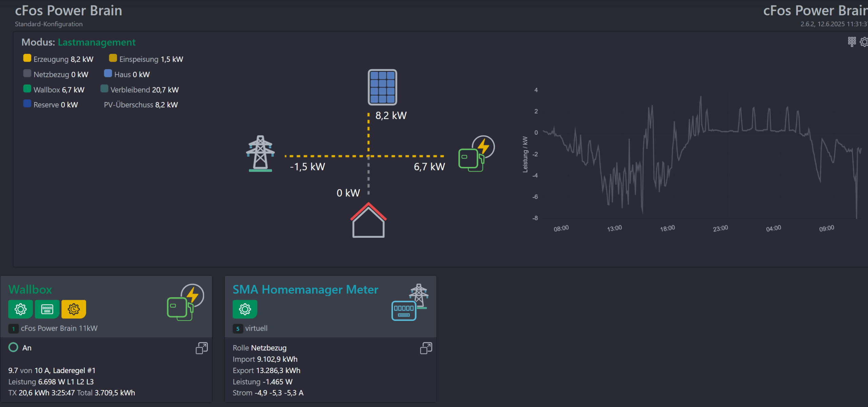The width and height of the screenshot is (868, 407).
Task: Click the 13:00 chart axis label
Action: pos(614,229)
